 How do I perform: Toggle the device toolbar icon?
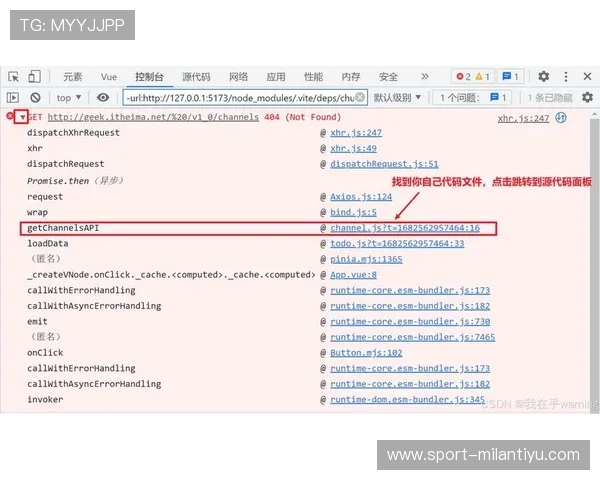pos(35,77)
